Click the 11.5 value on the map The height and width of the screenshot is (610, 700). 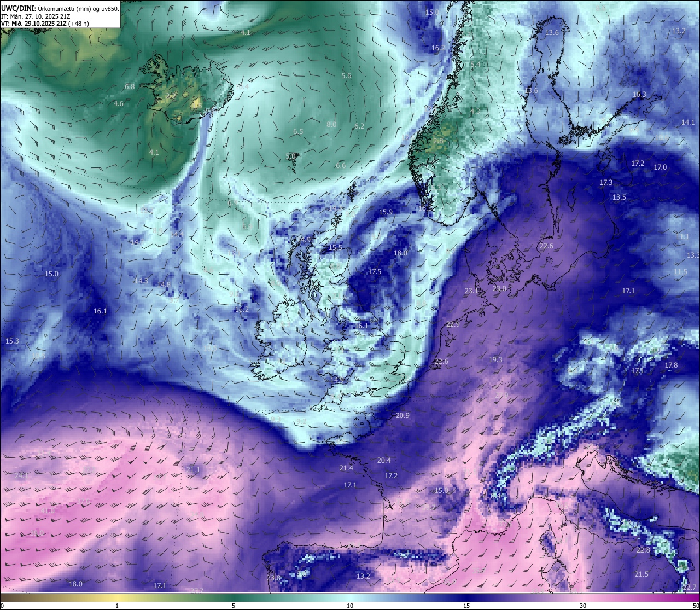tap(680, 271)
